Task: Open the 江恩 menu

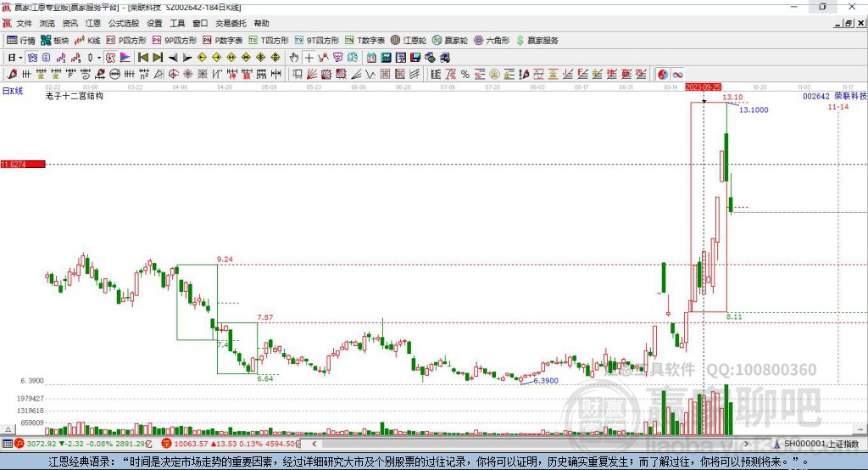Action: tap(93, 23)
